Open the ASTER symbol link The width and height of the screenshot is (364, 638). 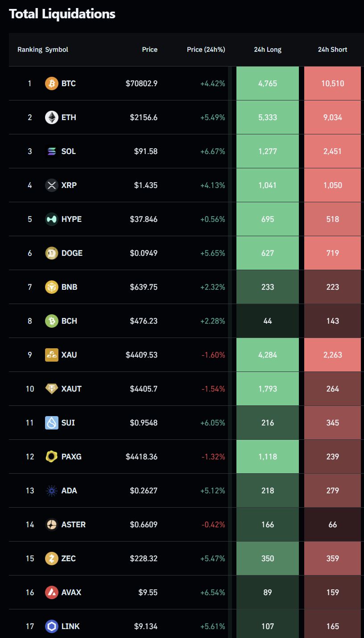point(74,525)
